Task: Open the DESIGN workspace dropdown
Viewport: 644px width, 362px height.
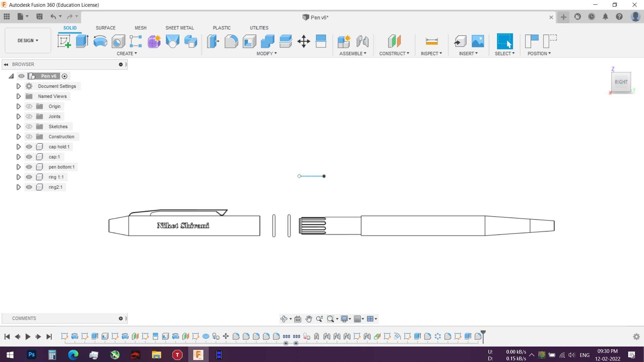Action: [x=28, y=40]
